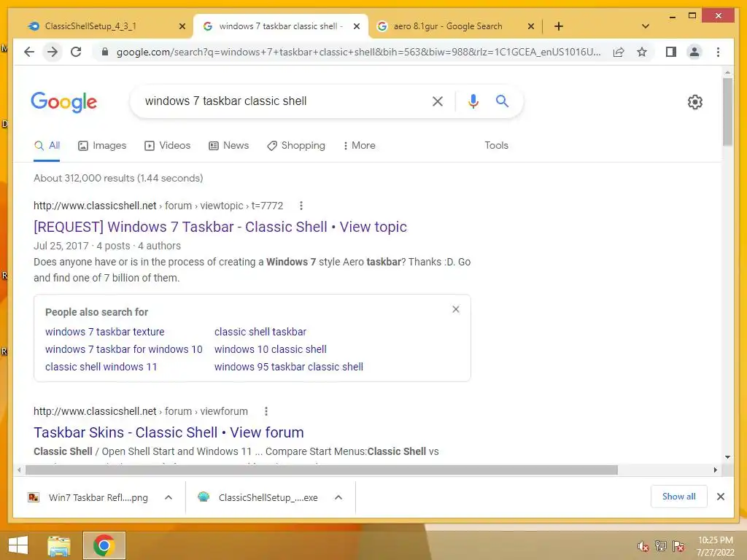The image size is (747, 560).
Task: Open the Windows Start button
Action: click(x=18, y=545)
